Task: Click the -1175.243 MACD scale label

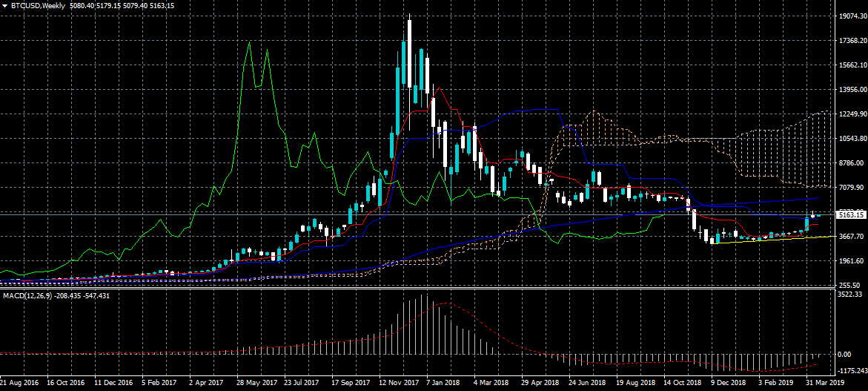Action: [x=852, y=370]
